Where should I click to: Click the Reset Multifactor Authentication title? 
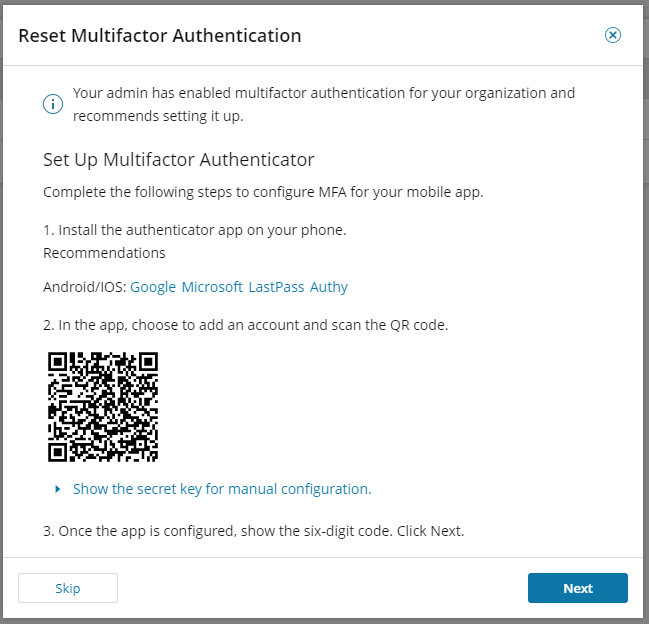pos(160,36)
